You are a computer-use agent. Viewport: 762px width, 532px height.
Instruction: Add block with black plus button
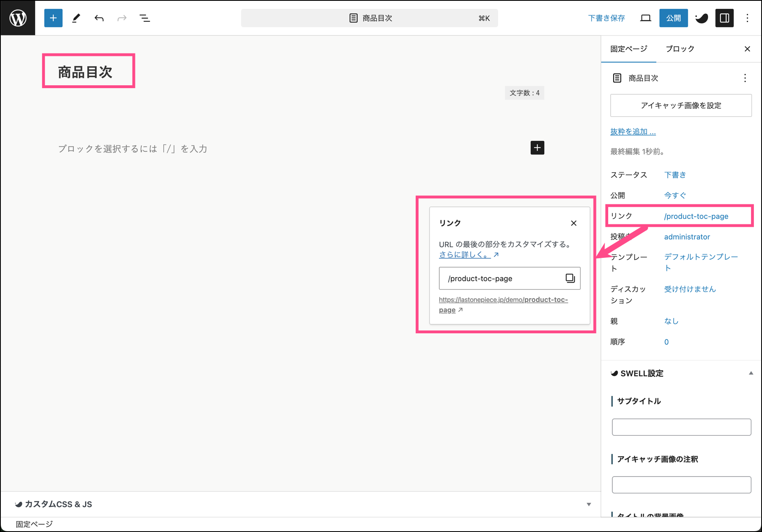coord(537,148)
